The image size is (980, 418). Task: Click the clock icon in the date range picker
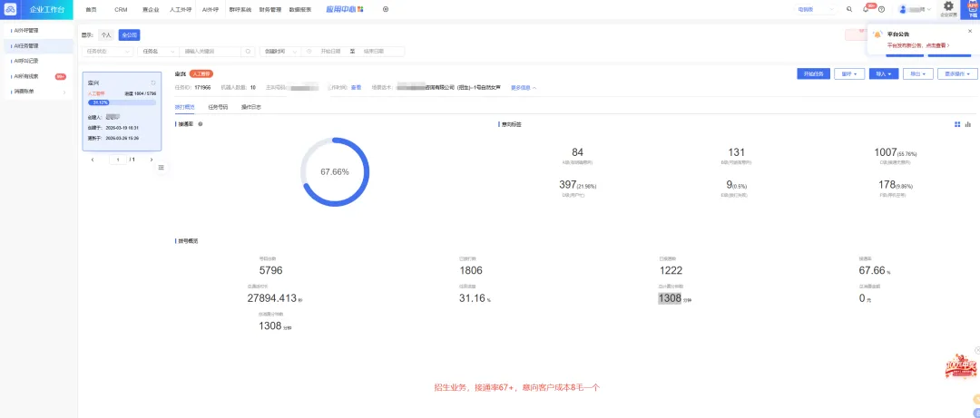click(x=309, y=52)
